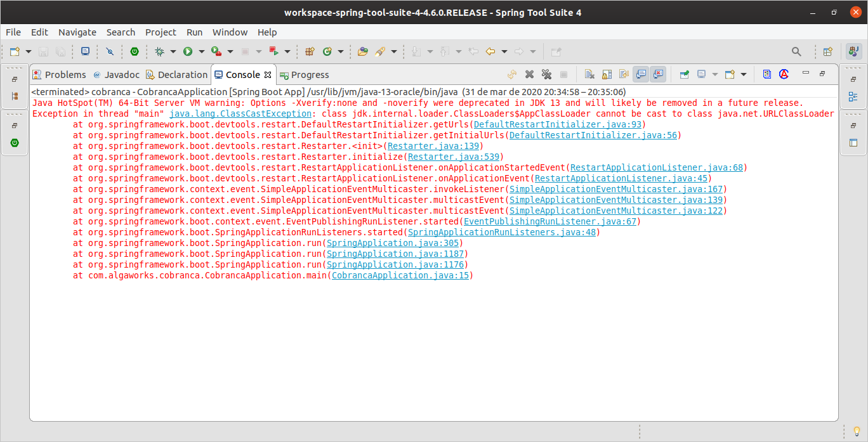Screen dimensions: 868x442
Task: Open the Run menu
Action: (195, 32)
